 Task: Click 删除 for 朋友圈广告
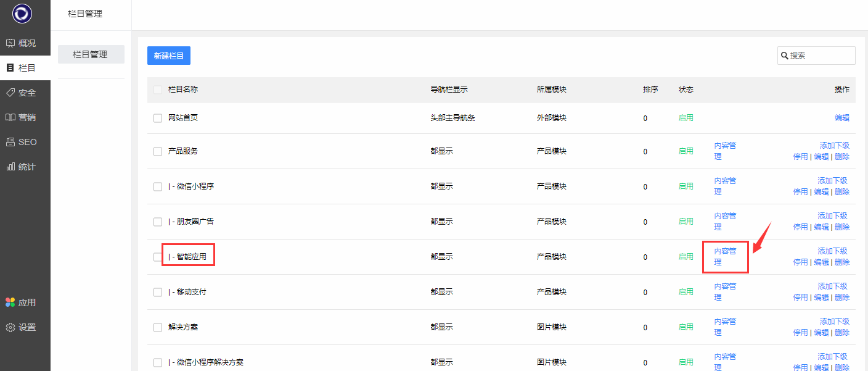click(842, 227)
